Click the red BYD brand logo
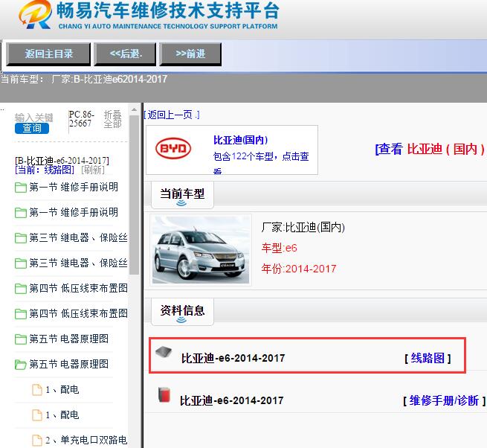Viewport: 487px width, 448px height. click(173, 149)
